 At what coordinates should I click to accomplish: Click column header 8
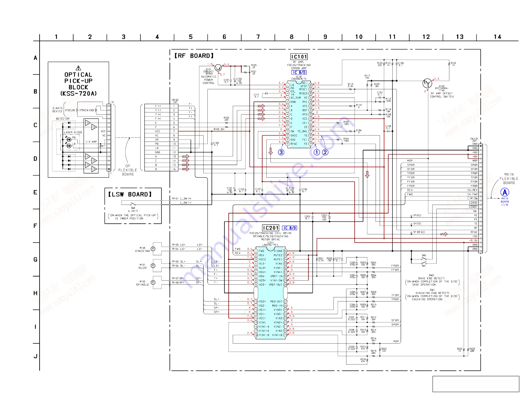292,37
